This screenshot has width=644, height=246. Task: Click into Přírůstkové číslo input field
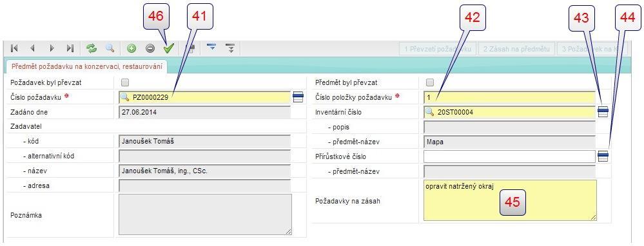pos(509,156)
